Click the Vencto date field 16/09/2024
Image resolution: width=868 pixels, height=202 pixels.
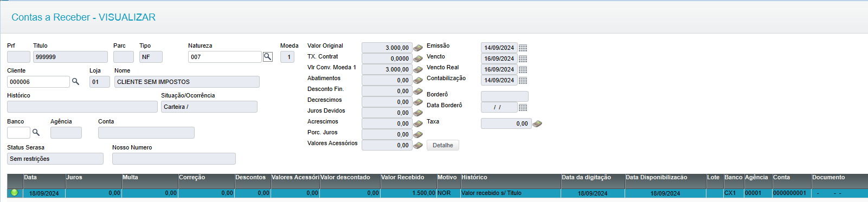coord(499,58)
